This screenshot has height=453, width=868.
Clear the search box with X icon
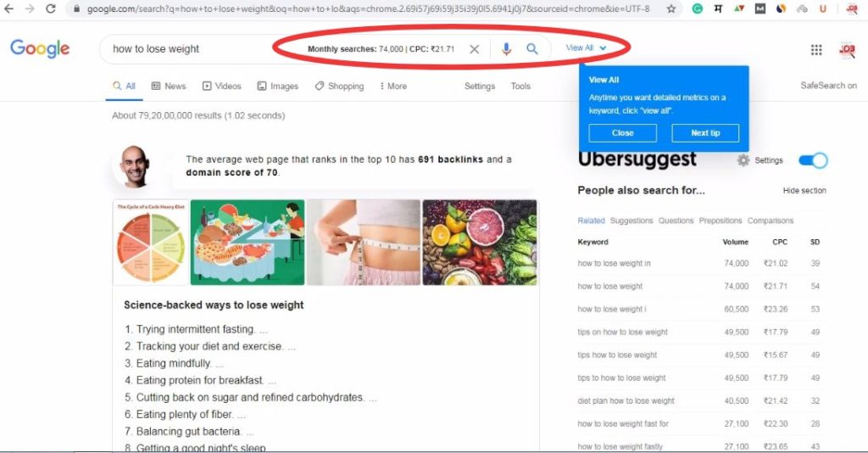pos(475,49)
